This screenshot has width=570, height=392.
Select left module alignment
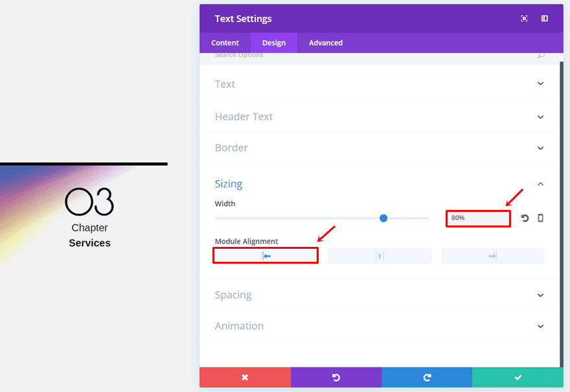tap(266, 256)
